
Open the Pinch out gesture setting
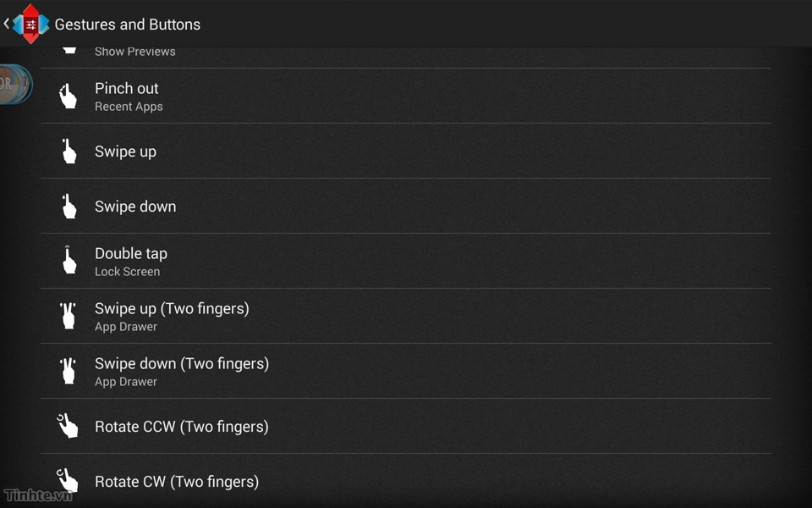(406, 96)
